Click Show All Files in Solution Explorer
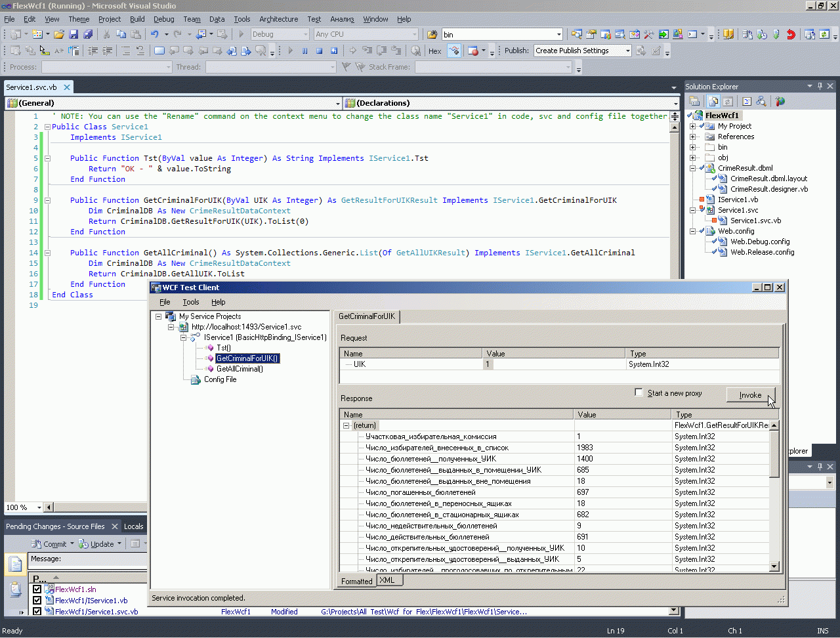Screen dimensions: 840x638 tap(713, 101)
